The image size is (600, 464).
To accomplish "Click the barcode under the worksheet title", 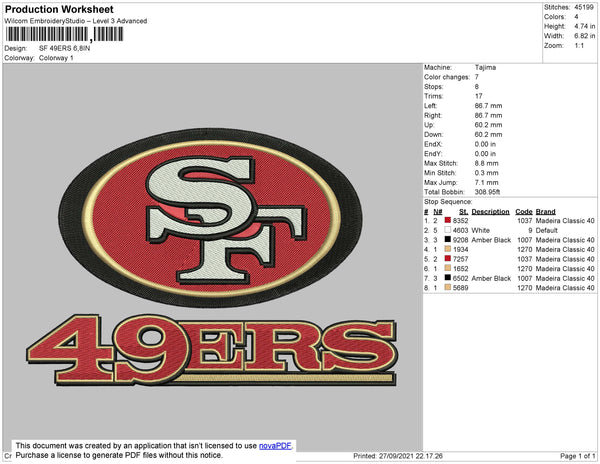I will click(64, 34).
